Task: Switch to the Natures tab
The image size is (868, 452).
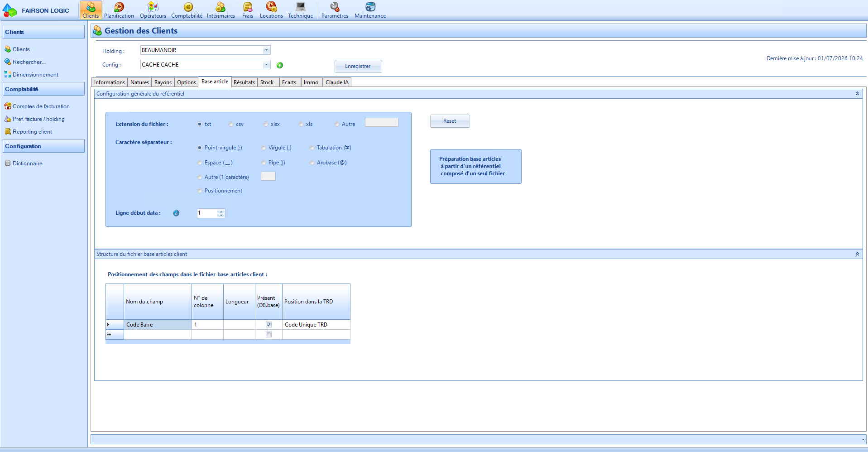Action: tap(139, 82)
